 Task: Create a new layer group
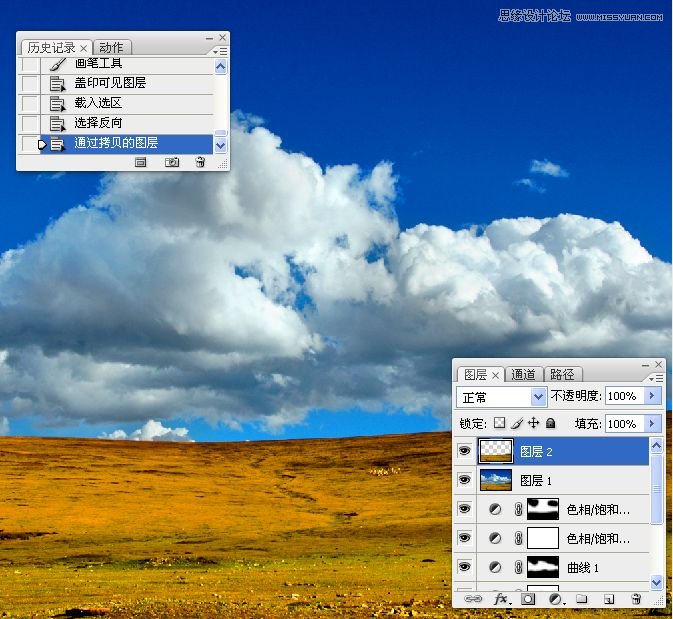pos(582,599)
